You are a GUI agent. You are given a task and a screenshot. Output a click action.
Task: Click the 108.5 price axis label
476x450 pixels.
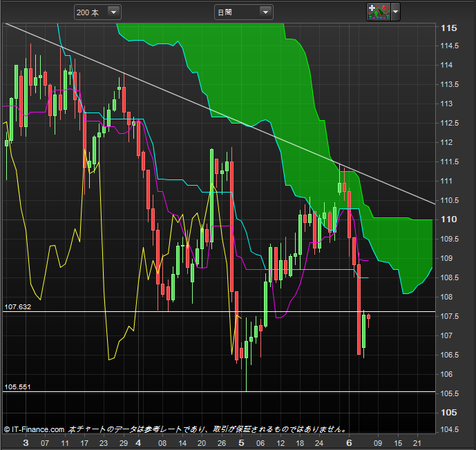pyautogui.click(x=449, y=277)
